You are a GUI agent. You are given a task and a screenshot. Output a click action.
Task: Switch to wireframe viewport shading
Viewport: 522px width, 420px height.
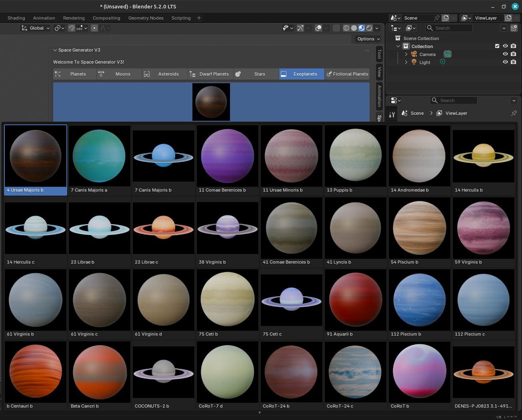346,28
